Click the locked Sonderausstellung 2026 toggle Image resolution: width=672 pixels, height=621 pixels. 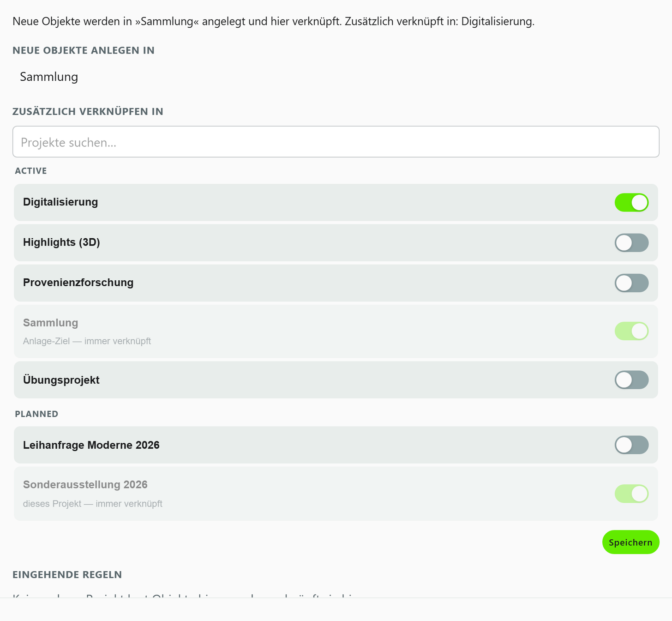click(x=631, y=494)
